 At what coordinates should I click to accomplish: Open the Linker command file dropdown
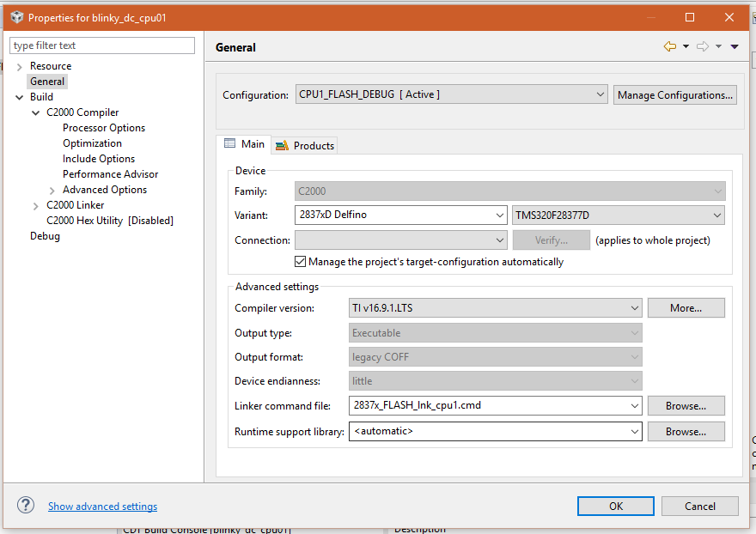(495, 406)
